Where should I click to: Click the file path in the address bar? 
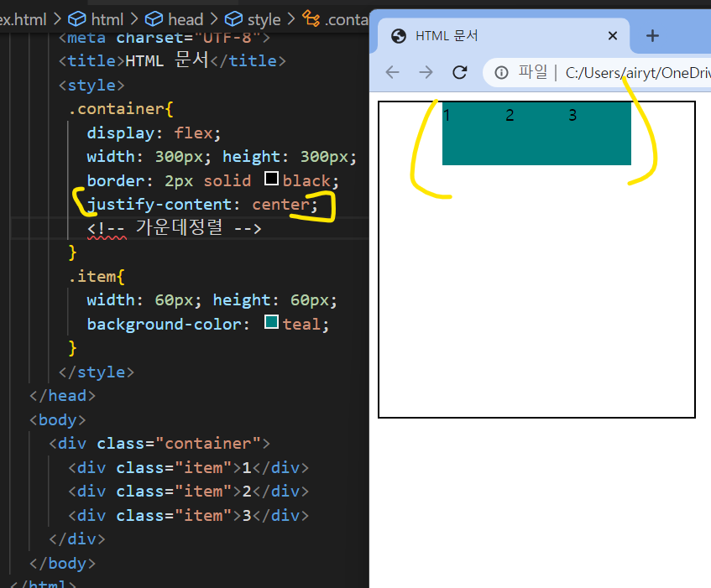tap(637, 72)
